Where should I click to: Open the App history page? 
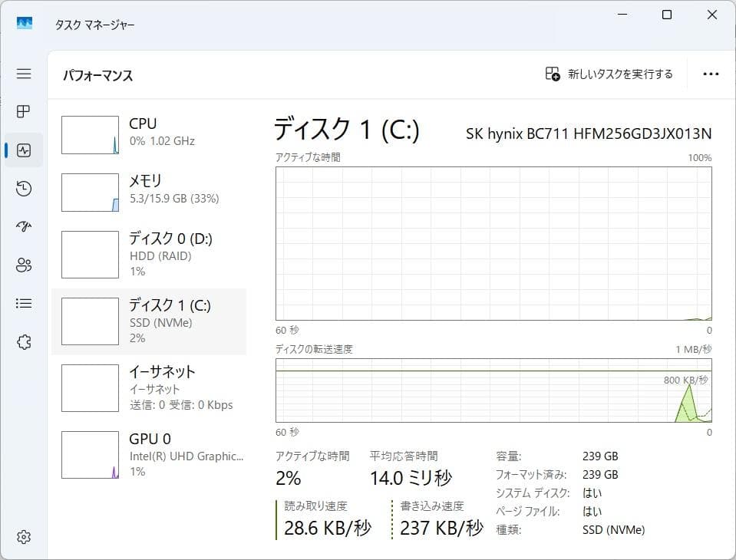pyautogui.click(x=23, y=188)
